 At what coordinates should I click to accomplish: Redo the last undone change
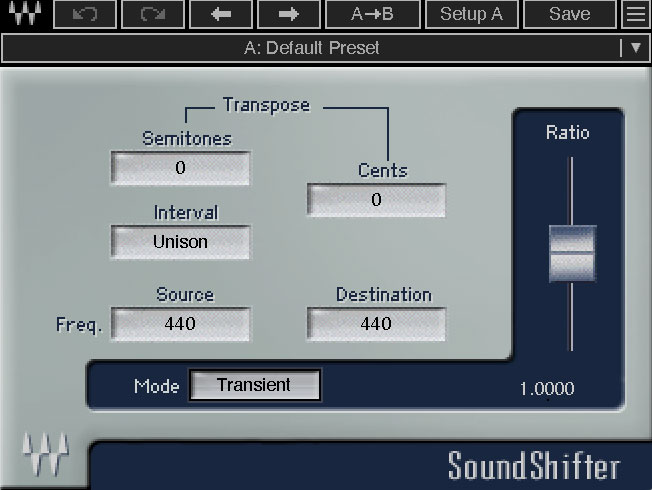pyautogui.click(x=153, y=14)
